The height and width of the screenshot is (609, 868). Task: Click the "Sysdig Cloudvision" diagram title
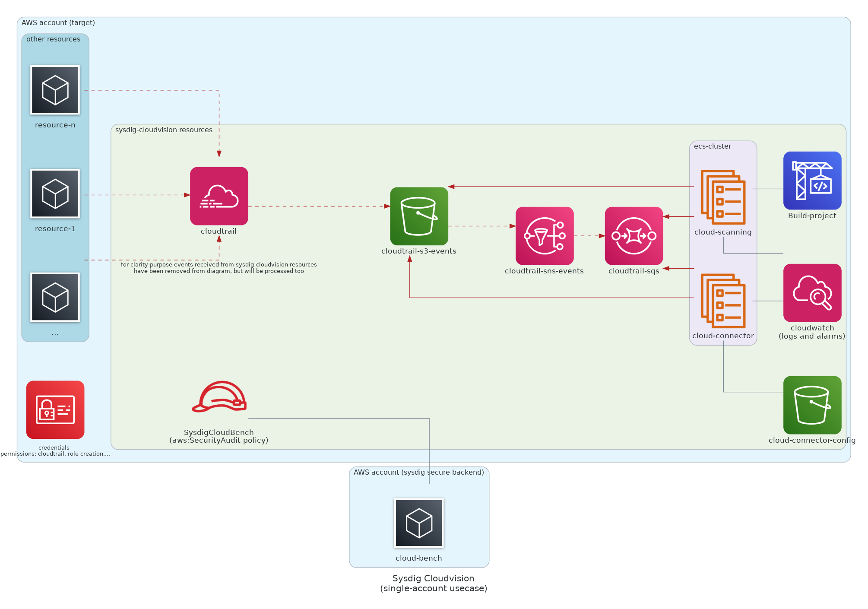433,578
